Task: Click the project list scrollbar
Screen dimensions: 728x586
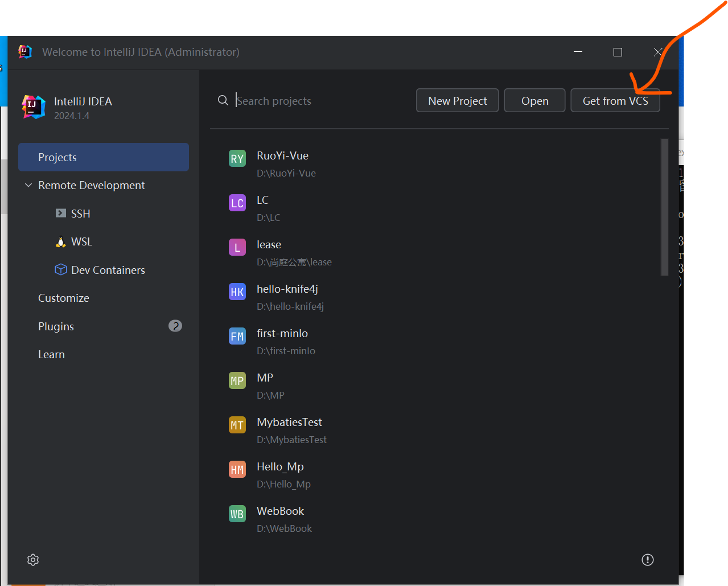Action: [x=664, y=207]
